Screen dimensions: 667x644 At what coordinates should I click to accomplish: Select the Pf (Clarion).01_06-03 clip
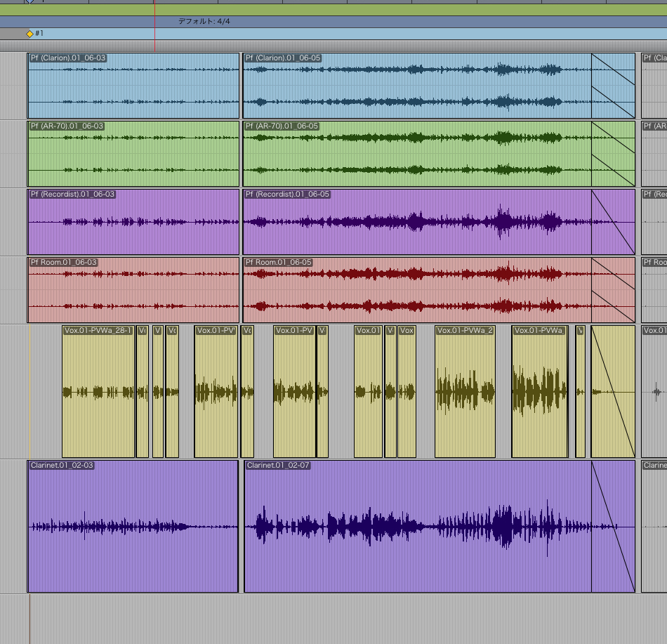tap(133, 86)
